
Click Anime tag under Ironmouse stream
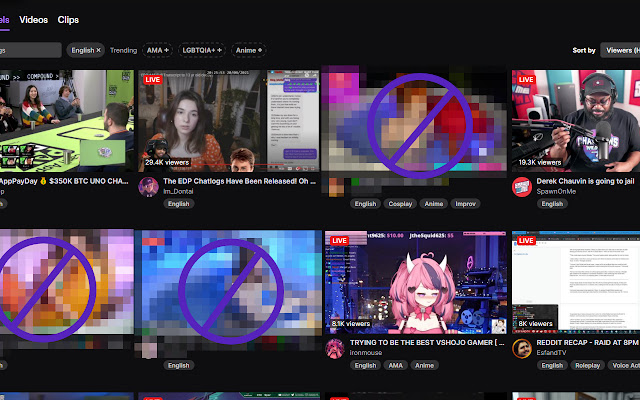pos(424,365)
